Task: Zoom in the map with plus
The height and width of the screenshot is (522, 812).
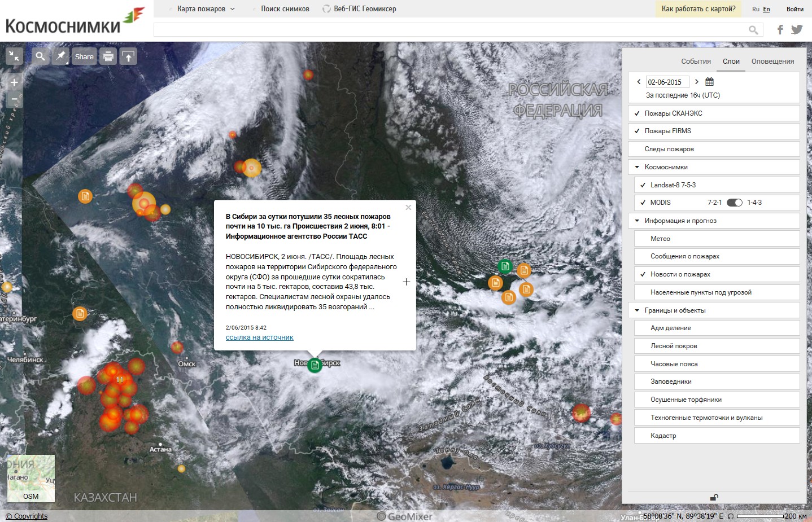Action: 14,82
